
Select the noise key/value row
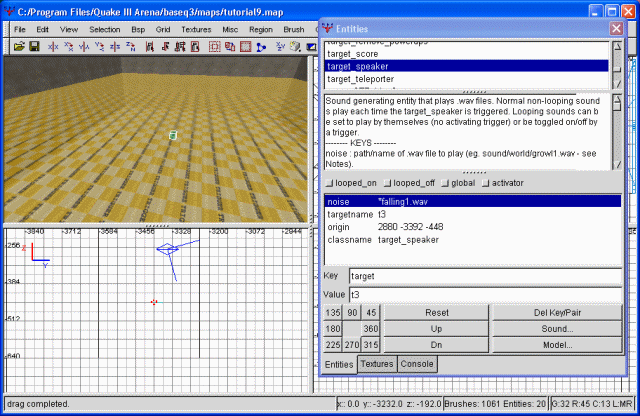pos(473,202)
